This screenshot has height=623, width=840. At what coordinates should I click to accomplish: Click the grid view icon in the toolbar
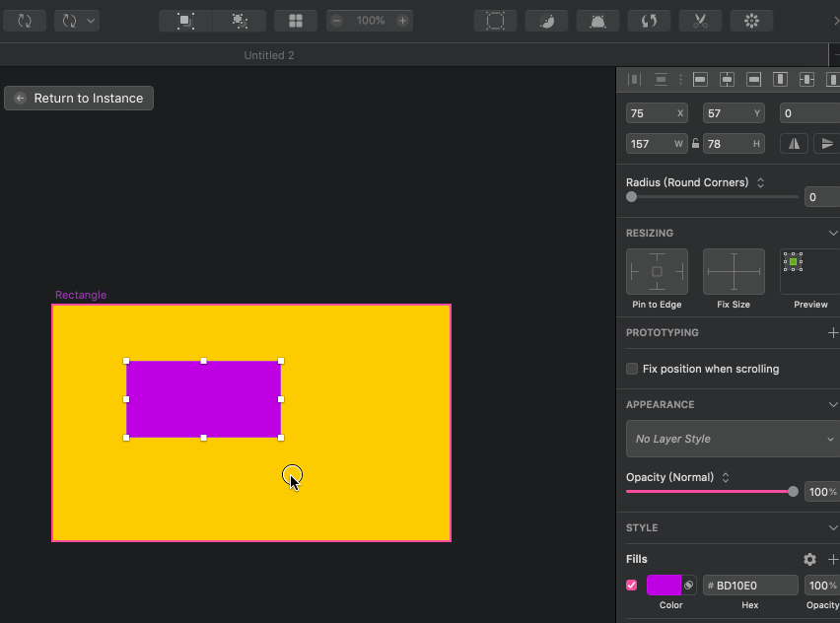pyautogui.click(x=295, y=21)
